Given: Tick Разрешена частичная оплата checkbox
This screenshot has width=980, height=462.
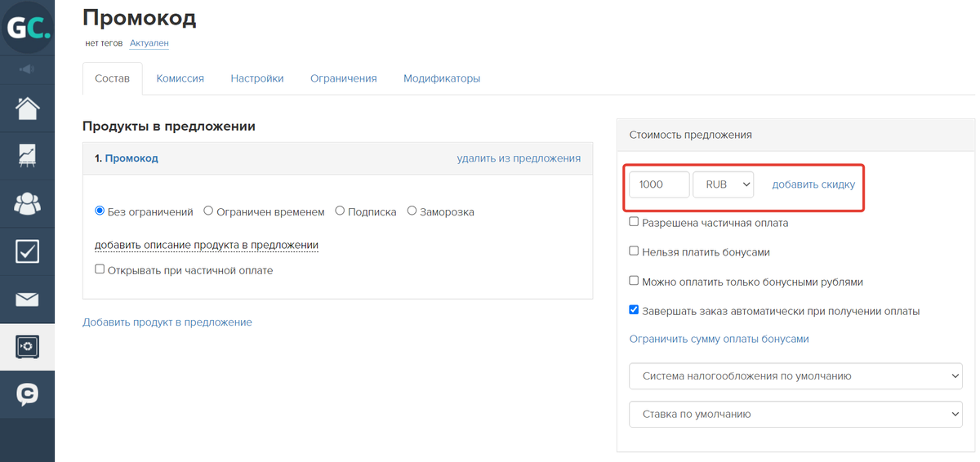Looking at the screenshot, I should tap(634, 222).
